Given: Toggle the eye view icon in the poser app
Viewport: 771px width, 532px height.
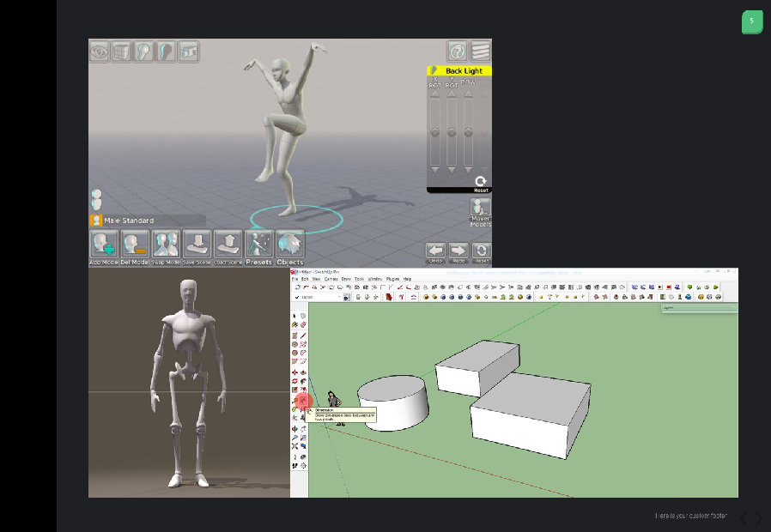Looking at the screenshot, I should (100, 51).
